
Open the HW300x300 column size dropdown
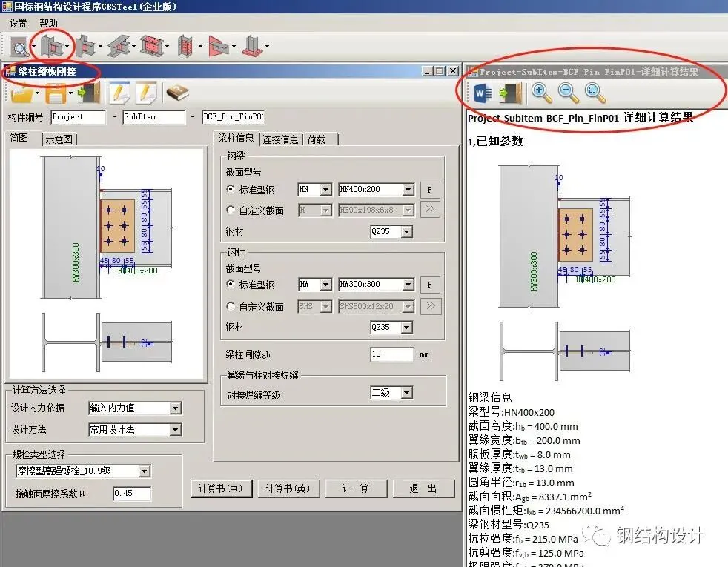(408, 284)
